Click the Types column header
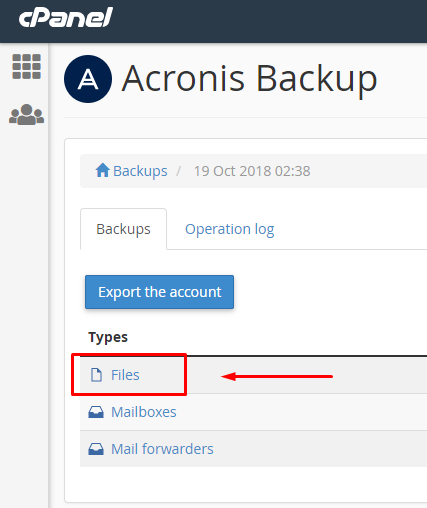Viewport: 427px width, 508px height. coord(108,337)
